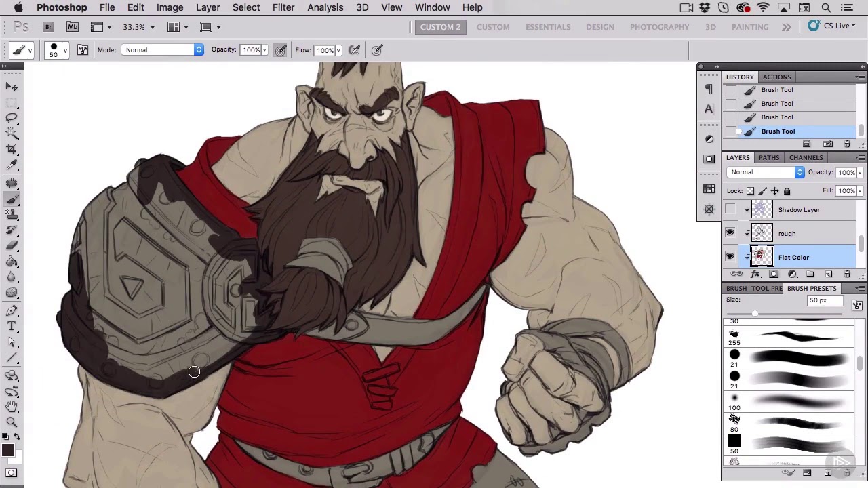The width and height of the screenshot is (868, 488).
Task: Switch to PHOTOGRAPHY workspace
Action: [x=659, y=27]
